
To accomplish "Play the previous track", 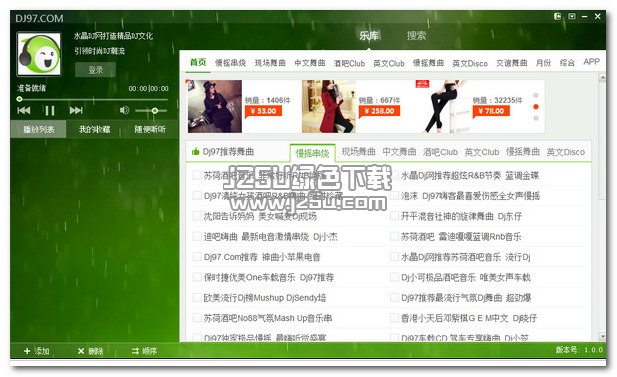I will pyautogui.click(x=24, y=111).
